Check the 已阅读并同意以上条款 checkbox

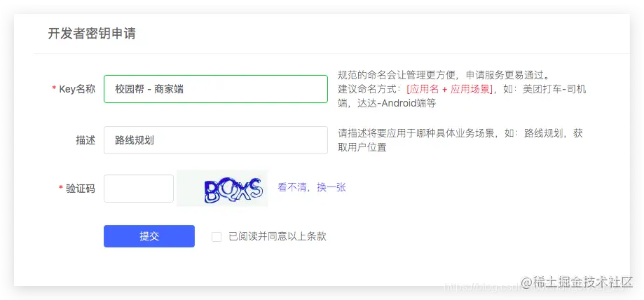[217, 237]
